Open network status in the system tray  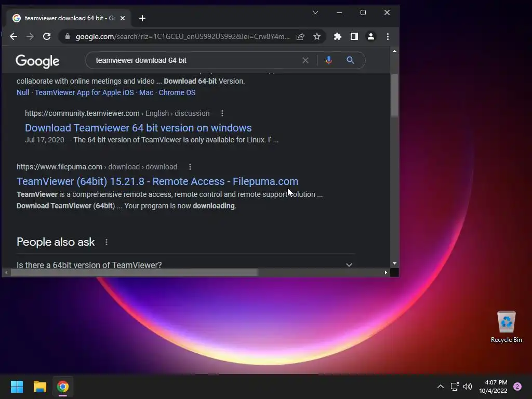tap(455, 387)
